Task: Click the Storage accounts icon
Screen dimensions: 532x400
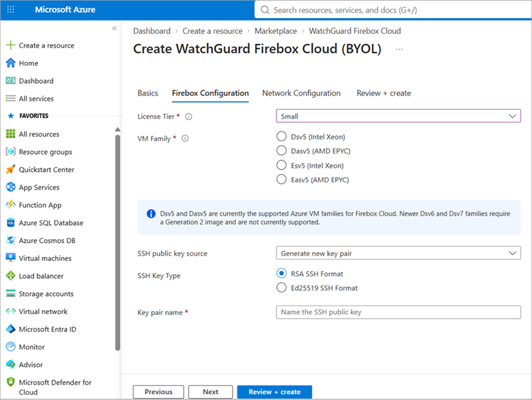Action: [x=11, y=294]
